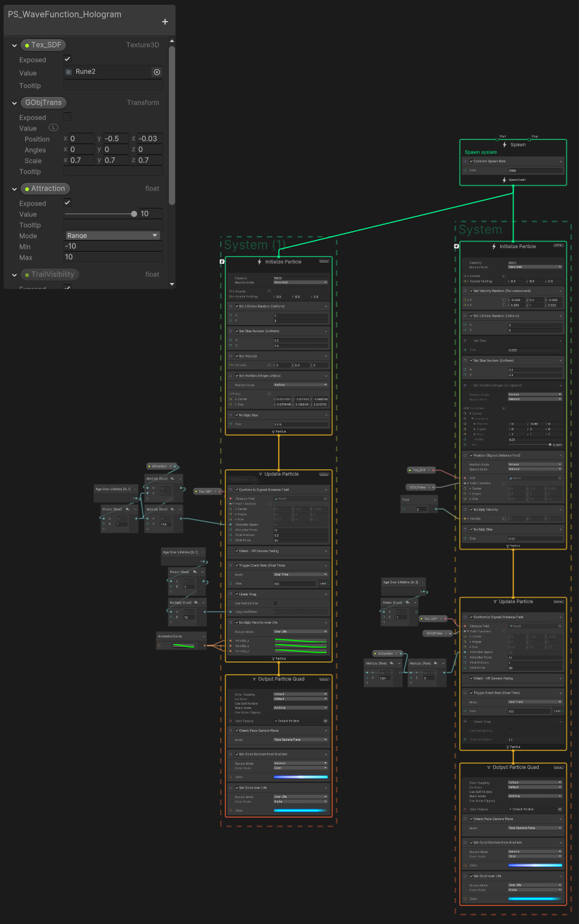Open SDF field picker in right System Position block

pyautogui.click(x=560, y=478)
